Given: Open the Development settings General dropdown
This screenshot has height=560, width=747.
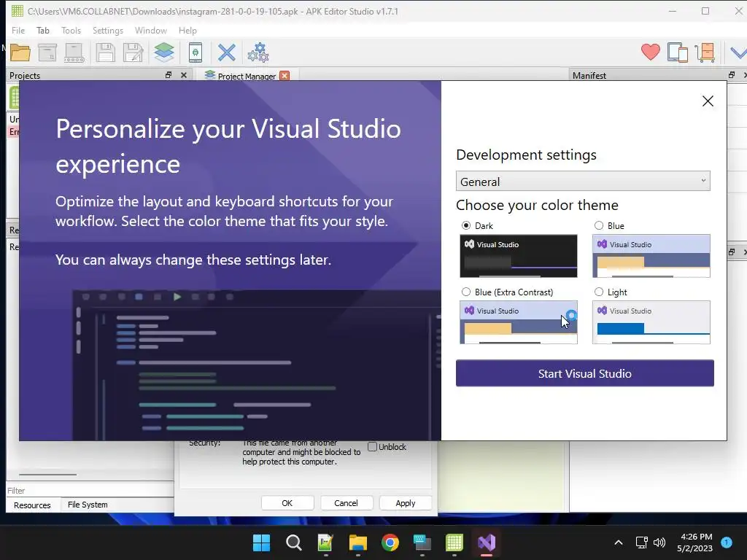Looking at the screenshot, I should 583,182.
